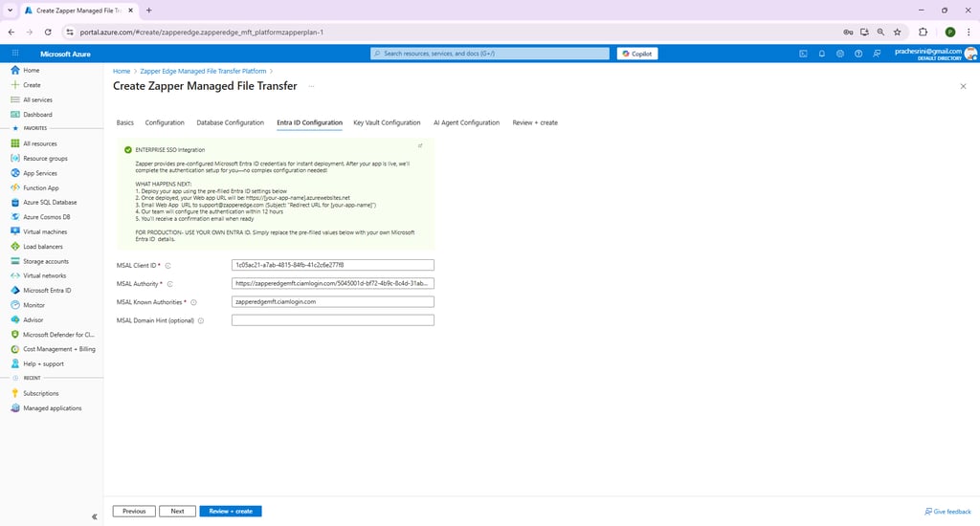Show info tooltip for MSAL Domain Hint

point(201,321)
